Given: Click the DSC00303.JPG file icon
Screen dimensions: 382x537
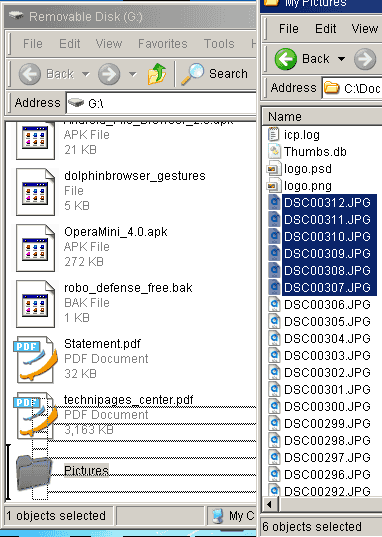Looking at the screenshot, I should [x=274, y=355].
